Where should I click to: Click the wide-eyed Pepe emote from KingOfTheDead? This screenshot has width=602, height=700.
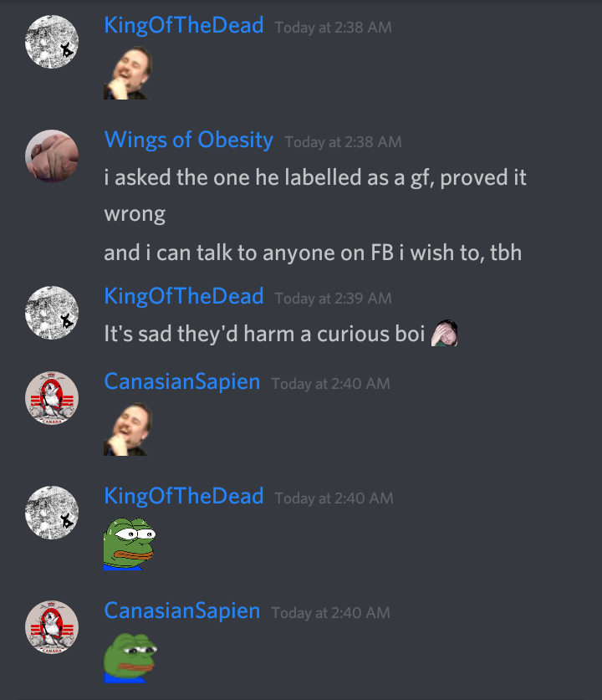[130, 544]
